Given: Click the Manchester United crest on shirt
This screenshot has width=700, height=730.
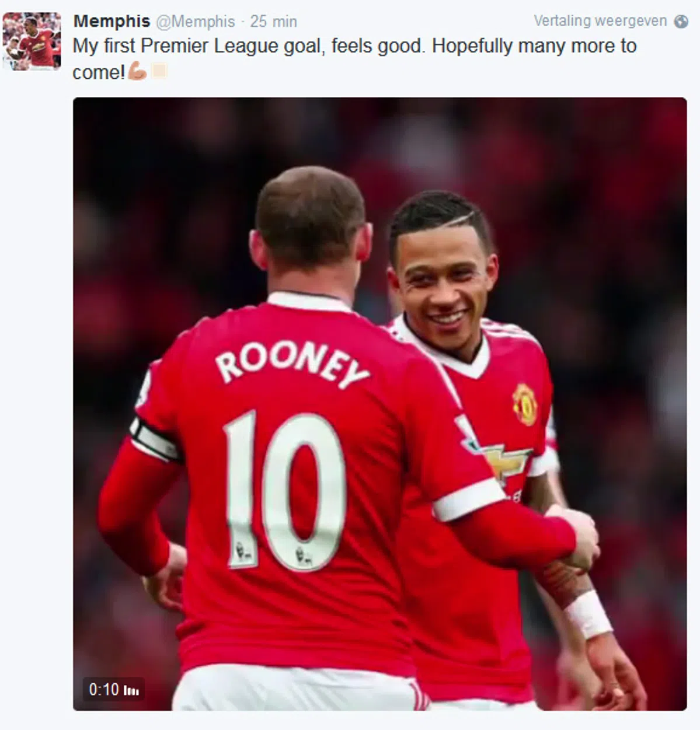Looking at the screenshot, I should click(x=524, y=404).
